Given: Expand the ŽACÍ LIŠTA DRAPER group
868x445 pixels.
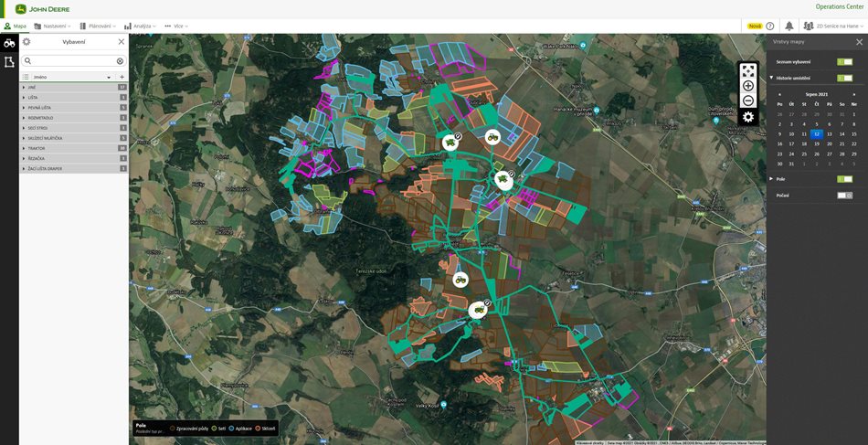Looking at the screenshot, I should [74, 168].
